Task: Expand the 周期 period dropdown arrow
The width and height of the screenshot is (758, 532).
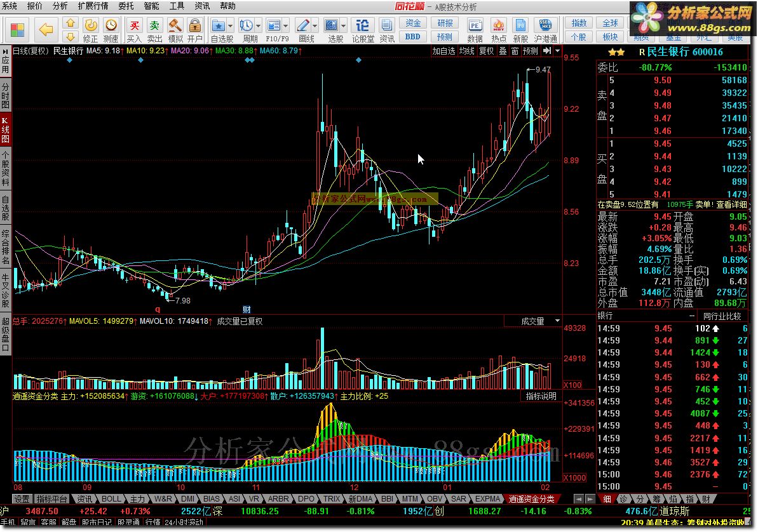Action: tap(258, 25)
